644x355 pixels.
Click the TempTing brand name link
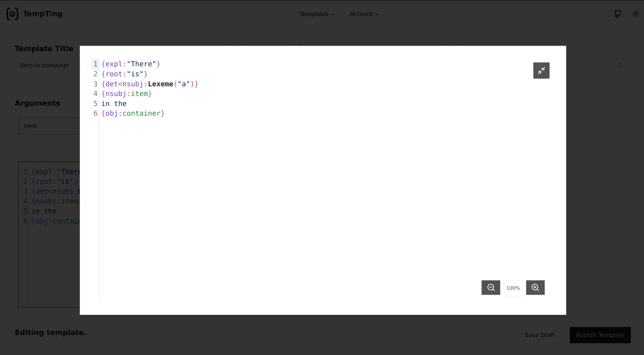coord(43,14)
